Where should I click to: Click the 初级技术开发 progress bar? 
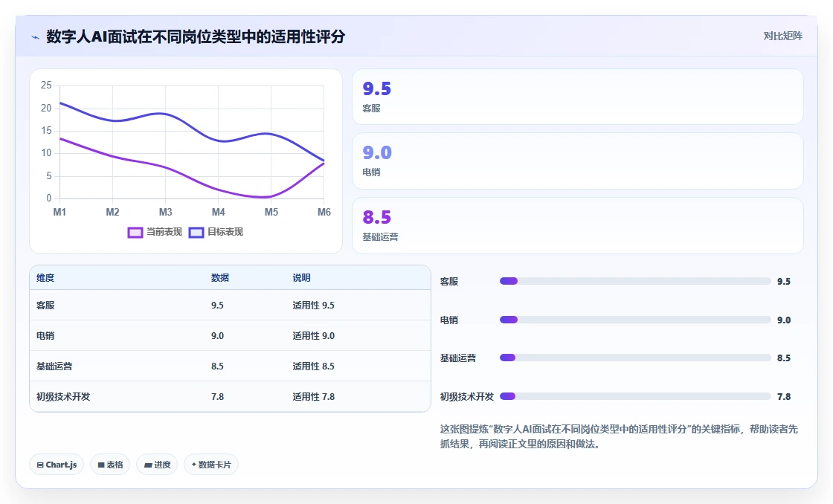coord(635,396)
